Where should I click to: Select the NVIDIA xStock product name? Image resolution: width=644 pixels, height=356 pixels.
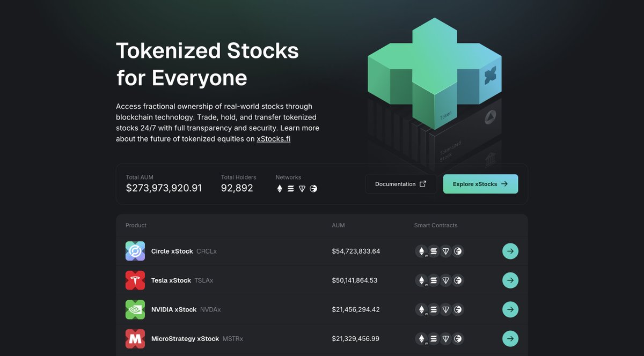174,309
